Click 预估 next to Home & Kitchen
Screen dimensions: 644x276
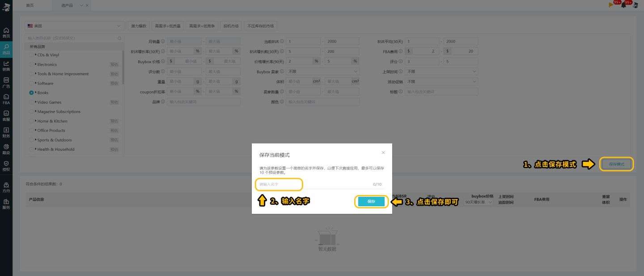[114, 121]
